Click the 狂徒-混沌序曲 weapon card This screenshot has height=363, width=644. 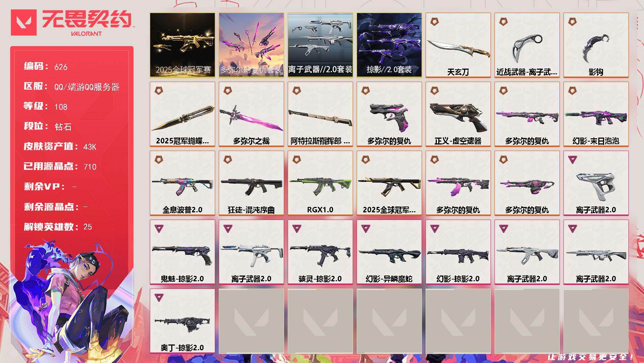[x=251, y=183]
